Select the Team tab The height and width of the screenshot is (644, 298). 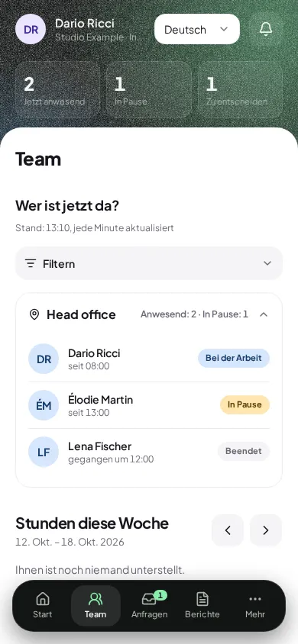[96, 605]
